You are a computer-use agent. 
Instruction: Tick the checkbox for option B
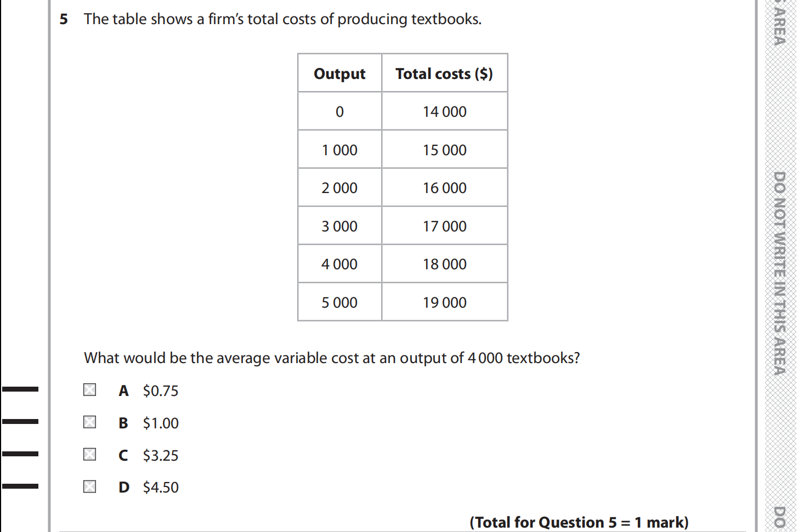pos(89,422)
